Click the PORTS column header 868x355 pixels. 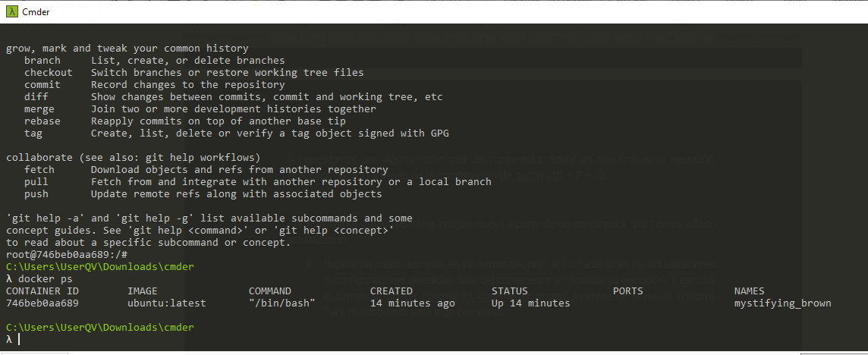tap(627, 291)
